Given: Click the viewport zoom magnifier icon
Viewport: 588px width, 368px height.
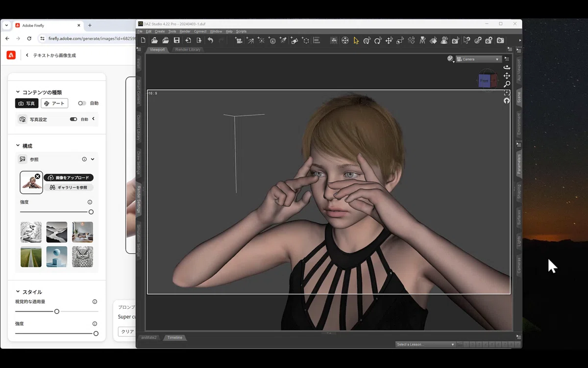Looking at the screenshot, I should point(507,84).
